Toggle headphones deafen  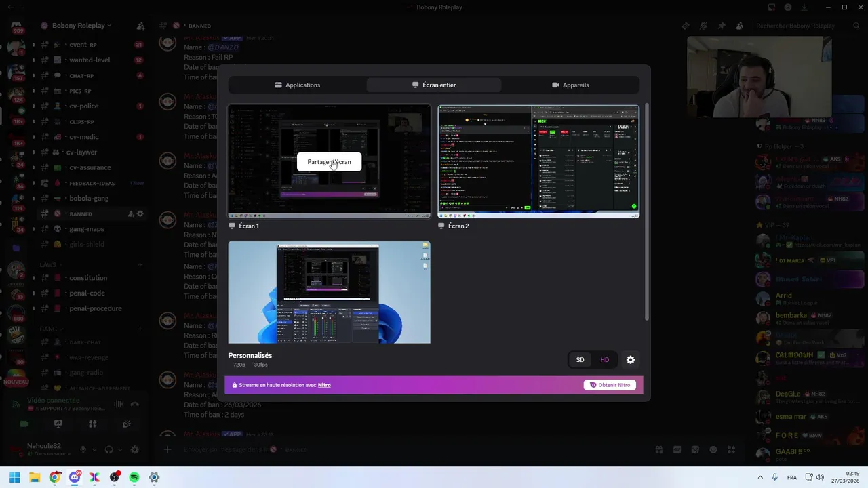click(108, 449)
